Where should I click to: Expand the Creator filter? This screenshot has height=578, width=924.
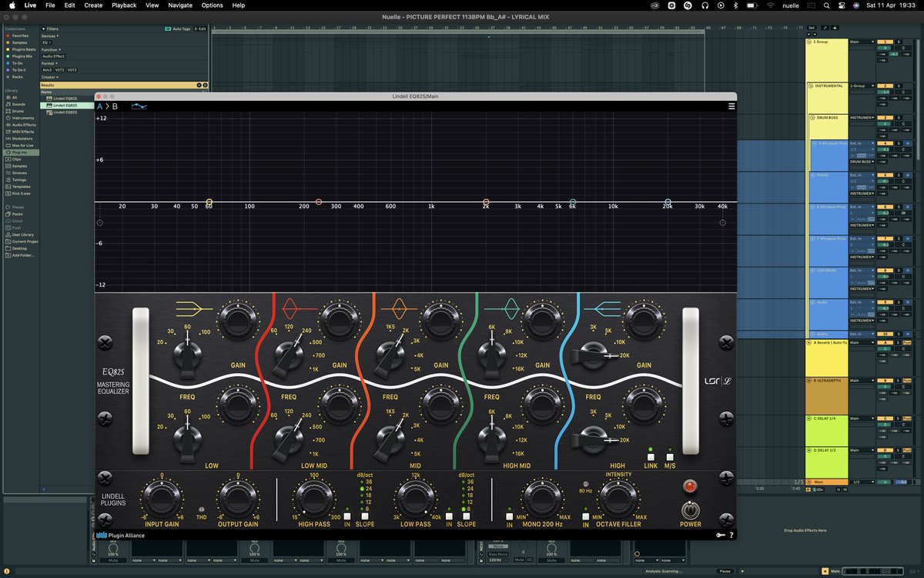[x=50, y=77]
